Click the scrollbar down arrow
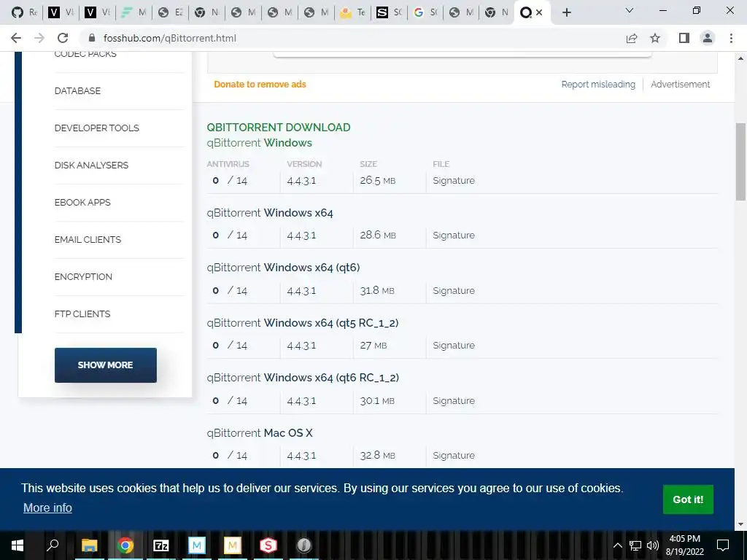Viewport: 747px width, 560px height. click(740, 524)
